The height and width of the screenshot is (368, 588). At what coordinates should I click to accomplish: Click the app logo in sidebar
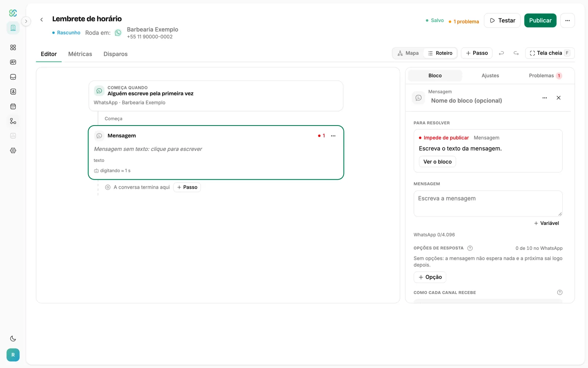(13, 13)
